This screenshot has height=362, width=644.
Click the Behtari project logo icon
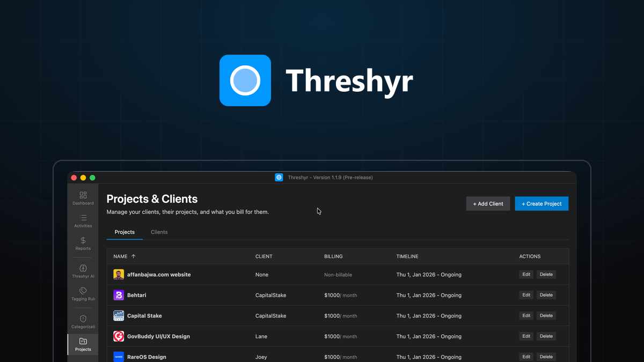pos(119,295)
